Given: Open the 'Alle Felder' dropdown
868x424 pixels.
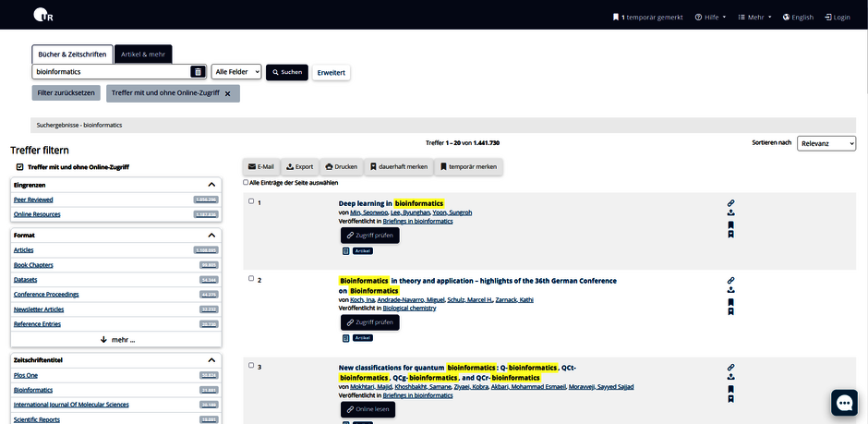Looking at the screenshot, I should tap(235, 72).
